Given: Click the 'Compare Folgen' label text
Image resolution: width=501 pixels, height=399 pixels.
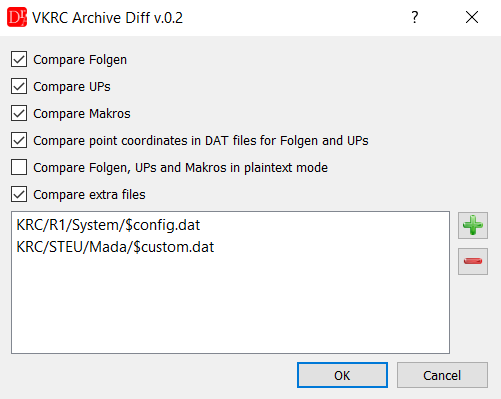Looking at the screenshot, I should (x=80, y=60).
